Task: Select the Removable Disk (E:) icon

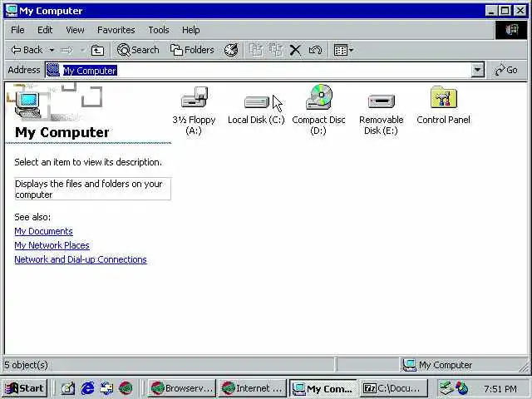Action: pos(382,101)
